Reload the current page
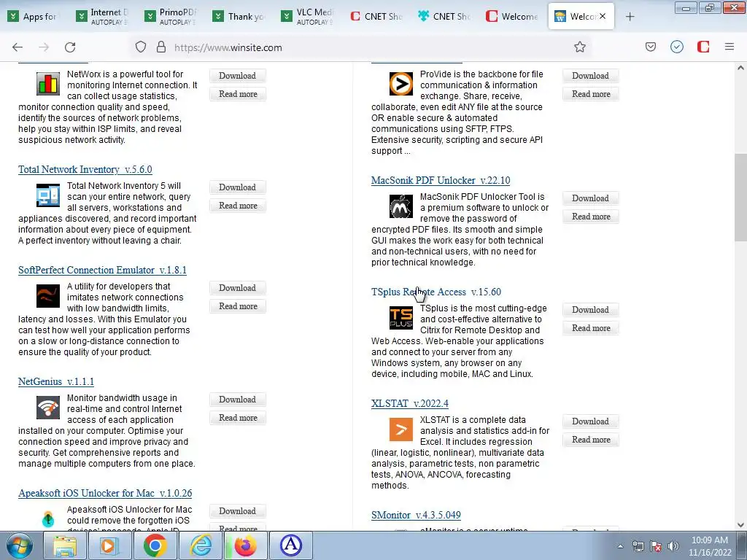Image resolution: width=747 pixels, height=560 pixels. pyautogui.click(x=70, y=47)
